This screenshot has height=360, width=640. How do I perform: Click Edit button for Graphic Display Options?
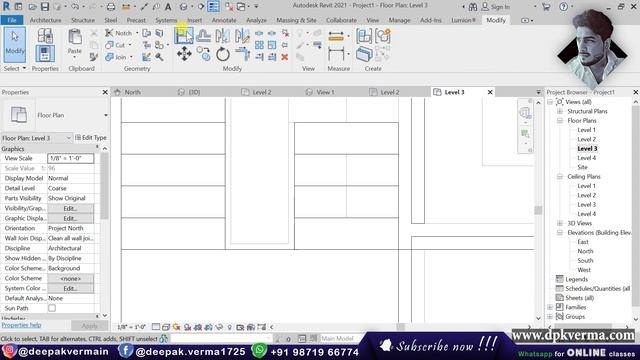coord(70,218)
